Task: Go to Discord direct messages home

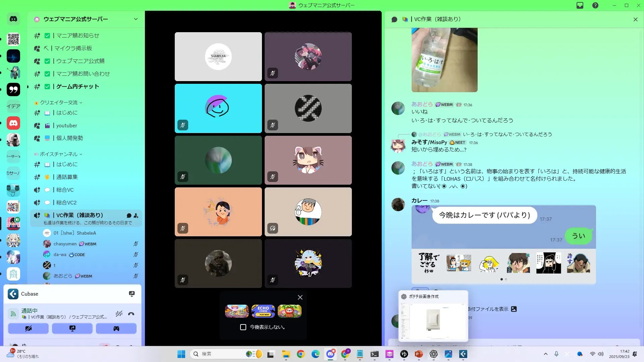Action: click(13, 19)
